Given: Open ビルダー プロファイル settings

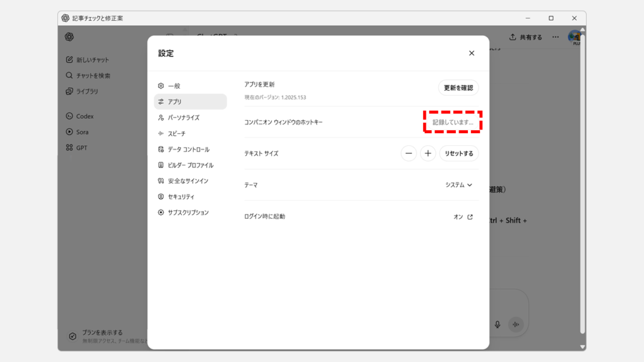Looking at the screenshot, I should click(x=190, y=165).
